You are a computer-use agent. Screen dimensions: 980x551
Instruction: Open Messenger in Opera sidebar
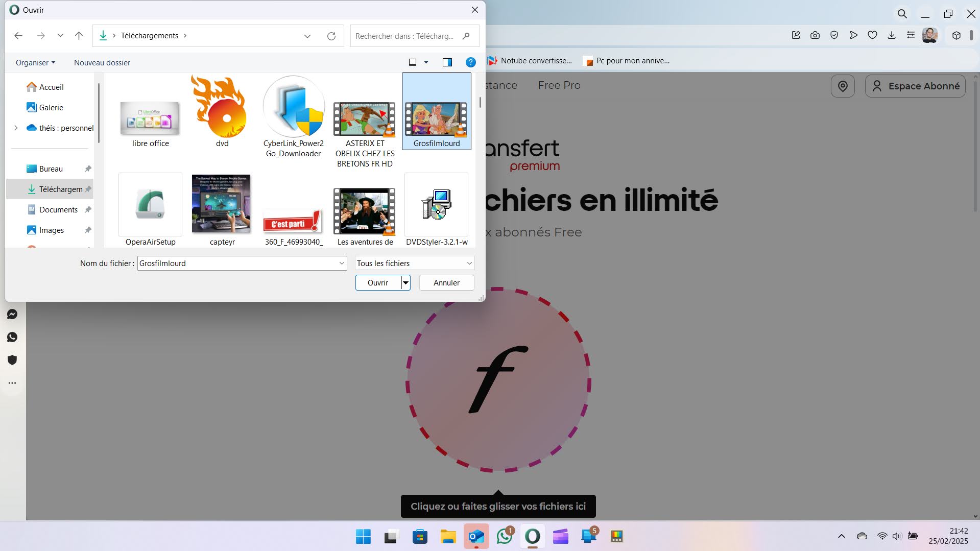pyautogui.click(x=12, y=315)
